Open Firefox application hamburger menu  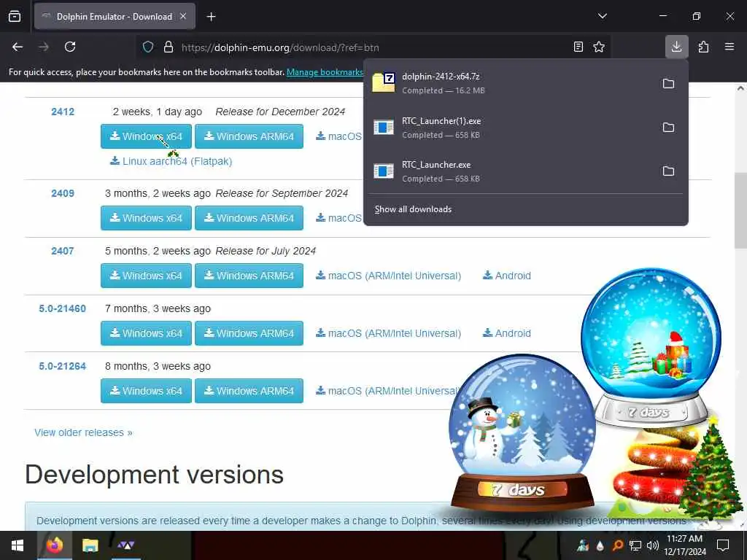[x=729, y=47]
